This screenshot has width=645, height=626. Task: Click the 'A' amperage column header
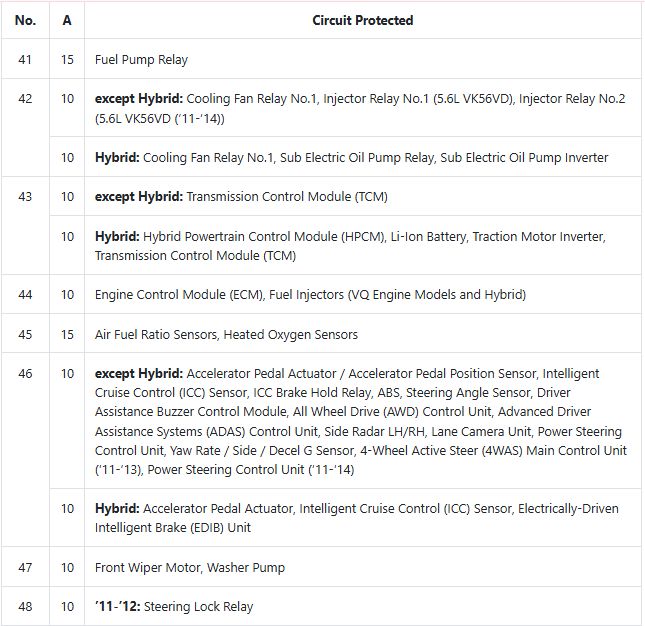pyautogui.click(x=67, y=20)
